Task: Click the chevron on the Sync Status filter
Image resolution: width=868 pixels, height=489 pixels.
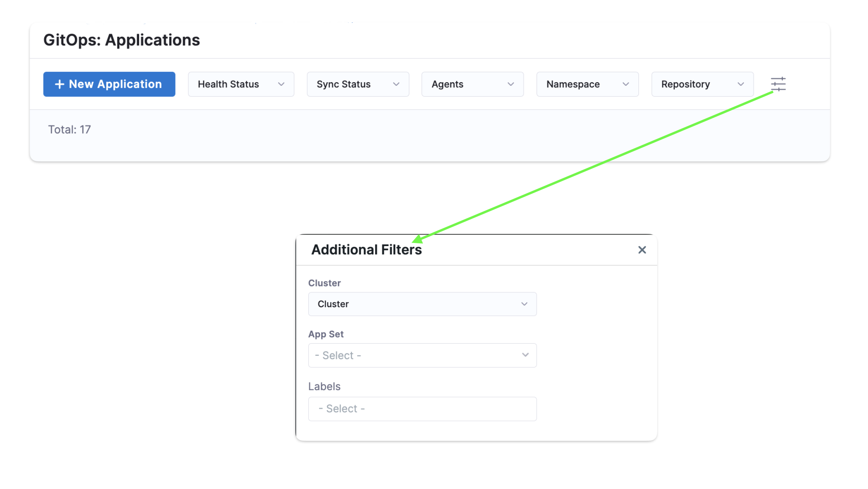Action: pos(396,84)
